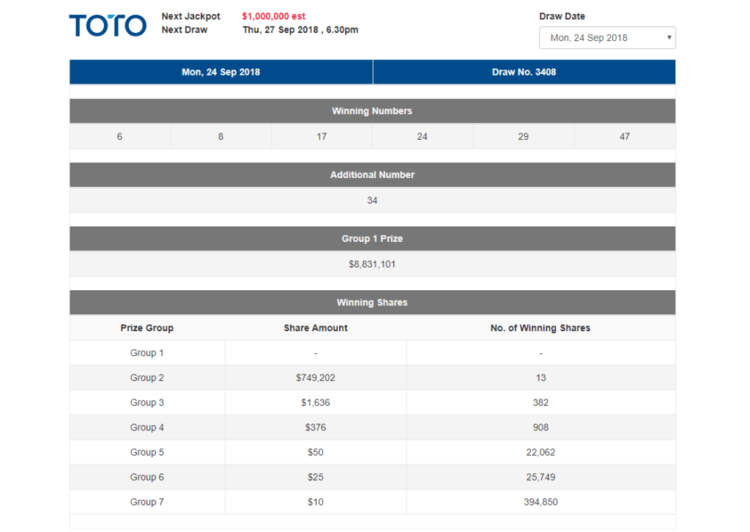Select winning number 8
The width and height of the screenshot is (750, 532).
tap(221, 137)
